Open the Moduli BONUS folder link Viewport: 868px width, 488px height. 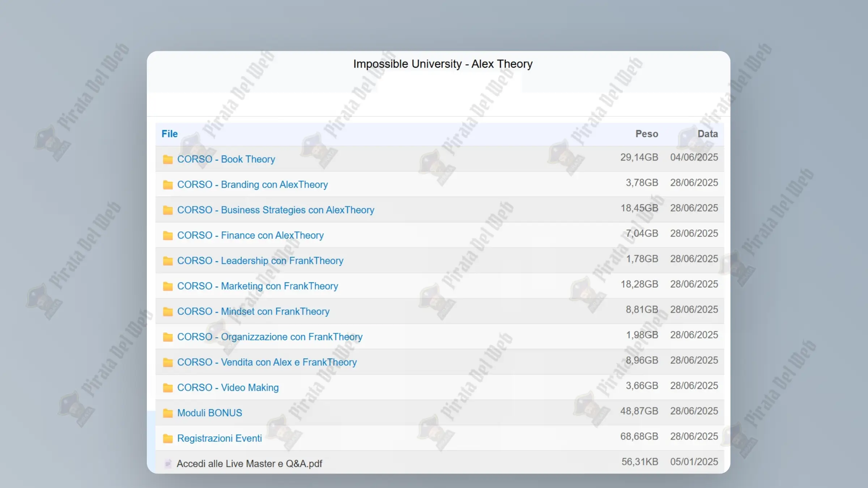(209, 412)
